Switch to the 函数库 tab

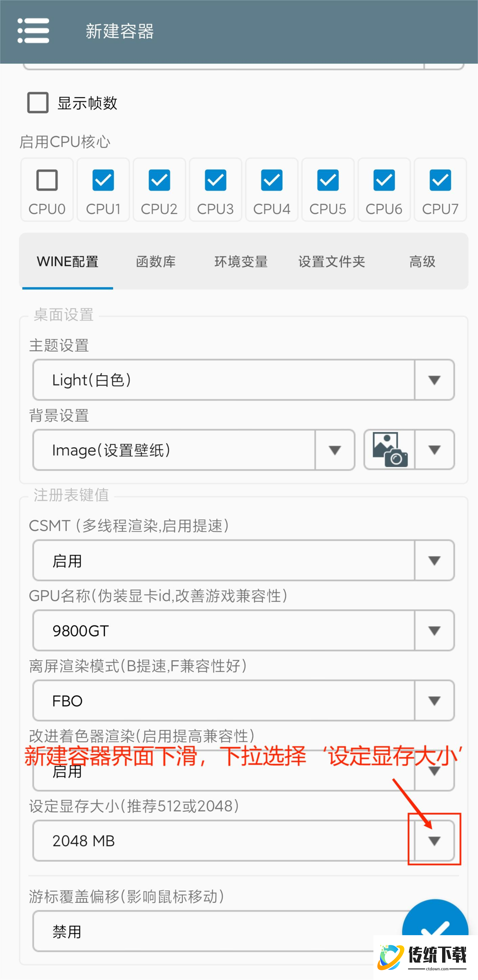pos(156,262)
